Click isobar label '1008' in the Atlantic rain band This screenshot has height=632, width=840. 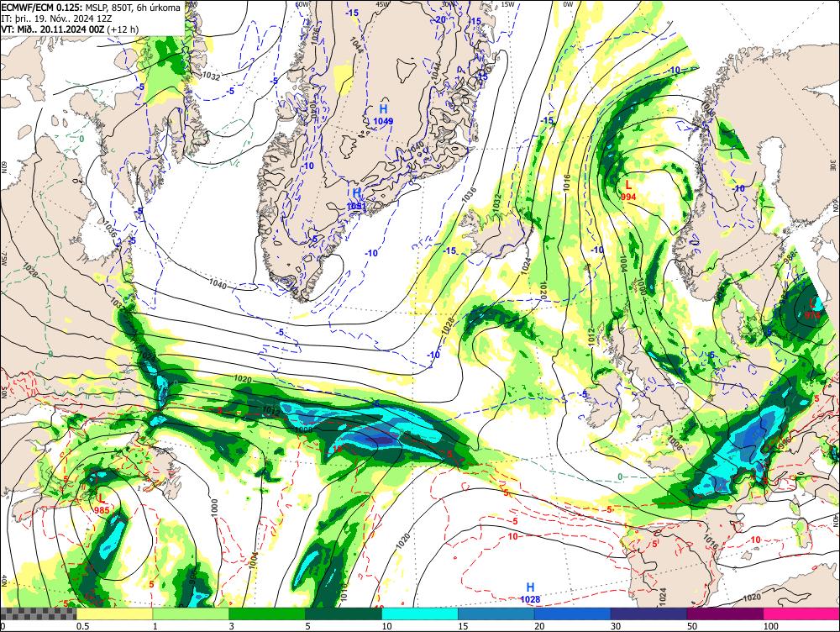point(303,430)
